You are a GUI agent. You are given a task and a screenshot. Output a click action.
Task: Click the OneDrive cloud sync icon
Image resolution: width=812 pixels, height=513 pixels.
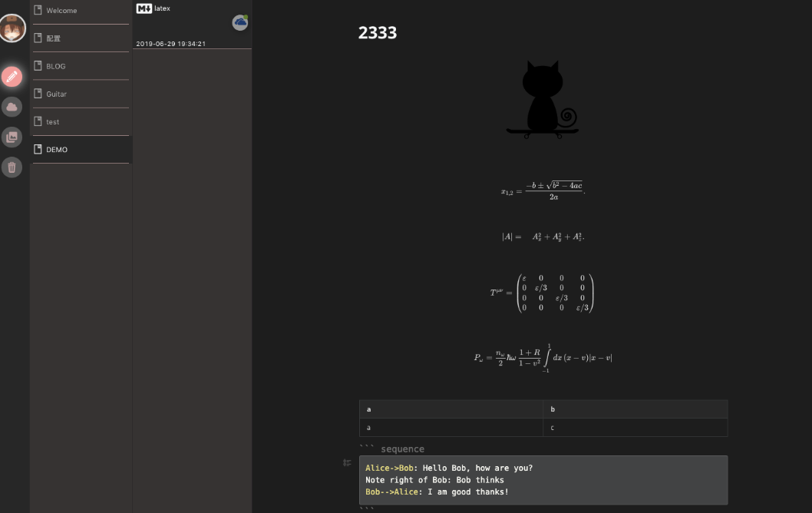click(239, 22)
